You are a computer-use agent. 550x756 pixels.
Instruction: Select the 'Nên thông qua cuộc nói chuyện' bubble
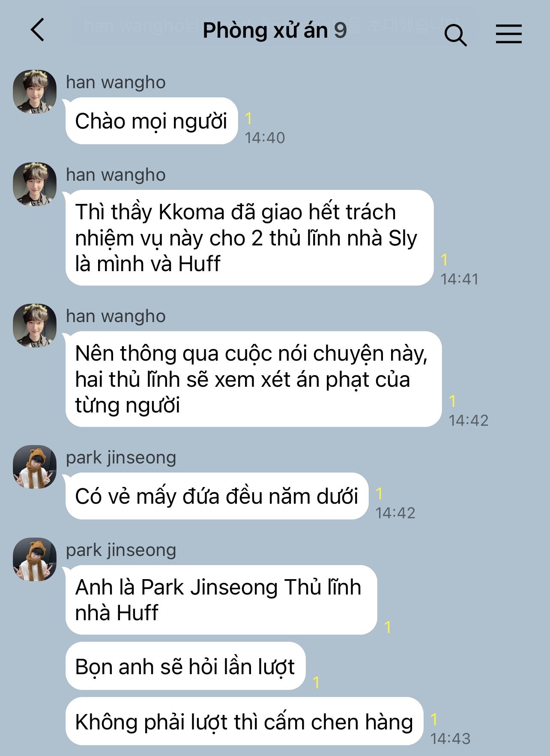point(254,379)
